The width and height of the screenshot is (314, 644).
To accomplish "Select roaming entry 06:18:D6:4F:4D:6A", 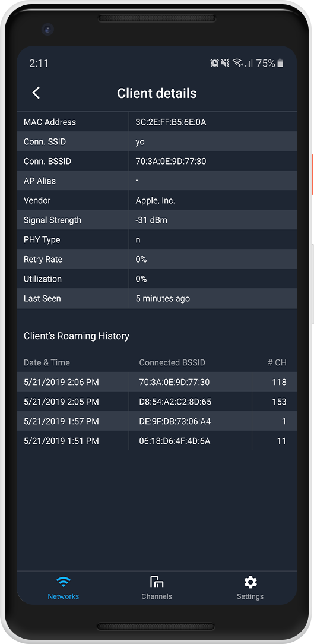I will click(x=156, y=441).
